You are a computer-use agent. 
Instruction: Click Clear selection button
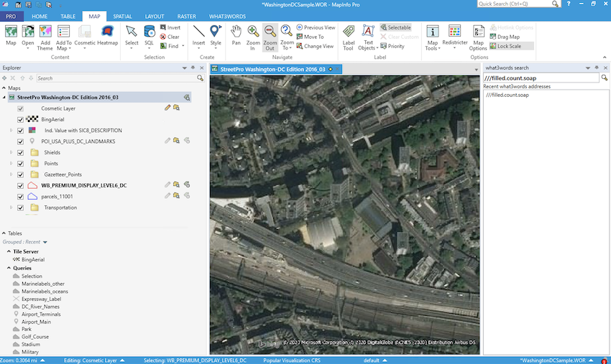pyautogui.click(x=170, y=37)
